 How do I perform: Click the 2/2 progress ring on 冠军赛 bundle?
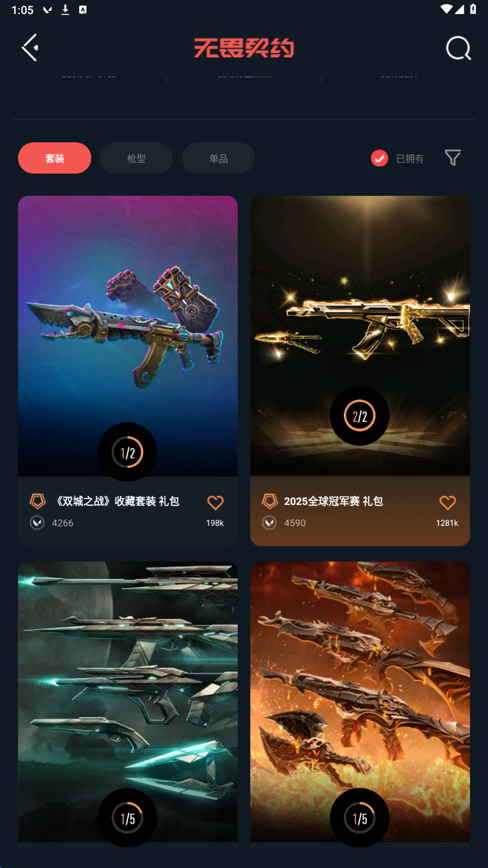click(x=360, y=416)
